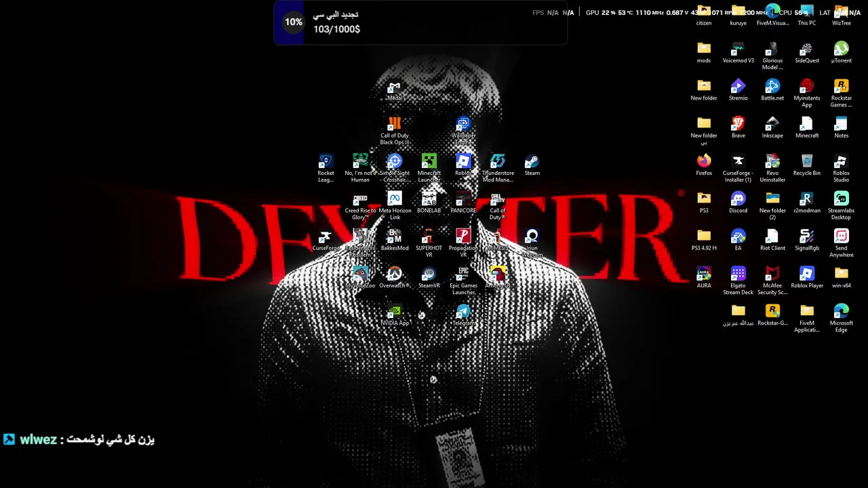Open Epic Games Launcher
868x488 pixels.
463,281
